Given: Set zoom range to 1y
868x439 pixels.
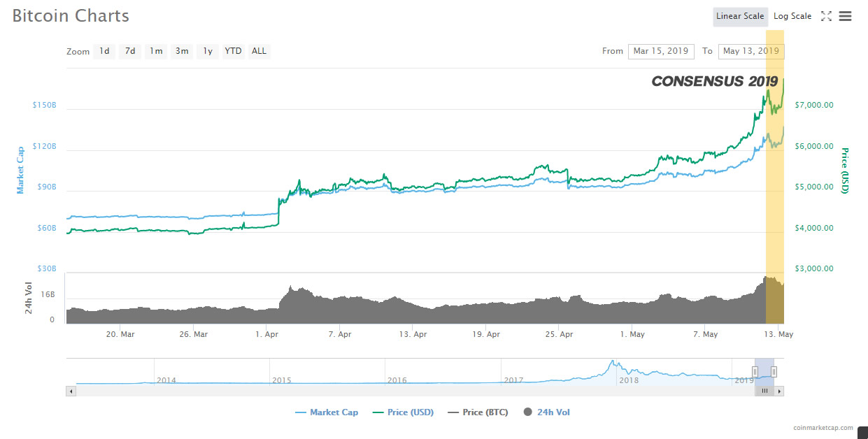Looking at the screenshot, I should (x=208, y=51).
